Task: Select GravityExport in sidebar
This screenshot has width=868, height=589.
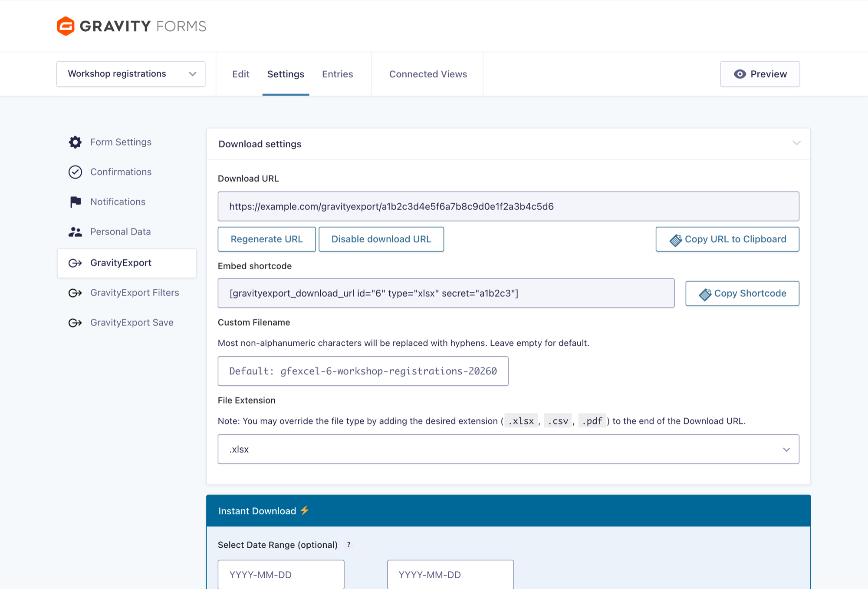Action: pos(127,263)
